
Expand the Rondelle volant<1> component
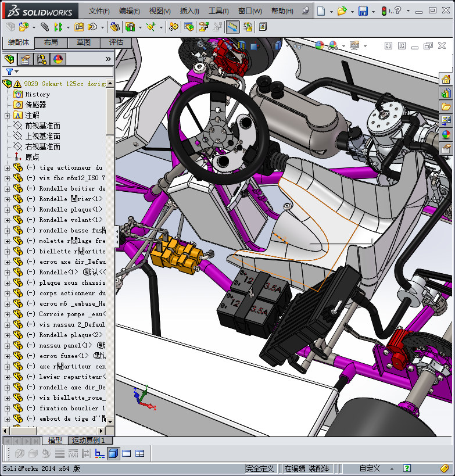coord(8,220)
